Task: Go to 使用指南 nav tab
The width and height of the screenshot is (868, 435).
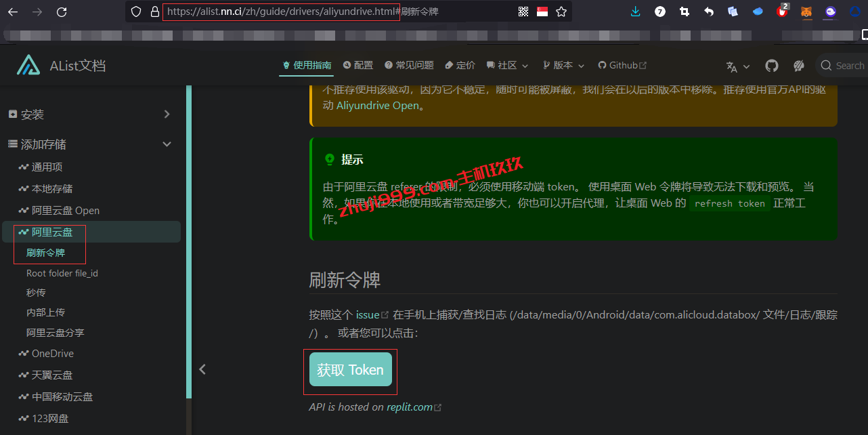Action: click(307, 65)
